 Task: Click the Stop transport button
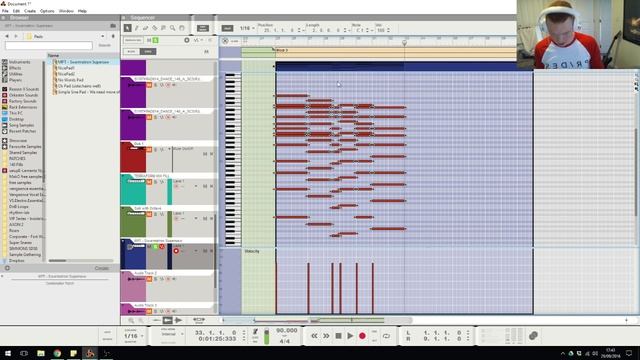(338, 336)
